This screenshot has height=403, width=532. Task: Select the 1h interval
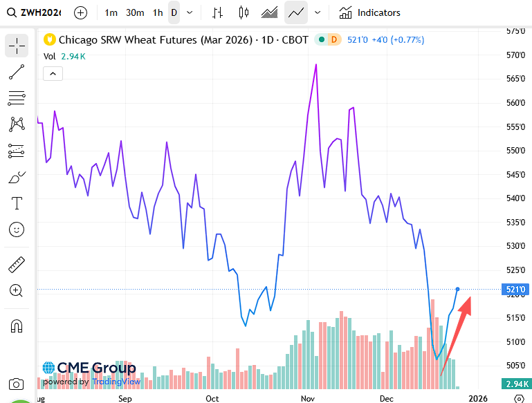158,12
